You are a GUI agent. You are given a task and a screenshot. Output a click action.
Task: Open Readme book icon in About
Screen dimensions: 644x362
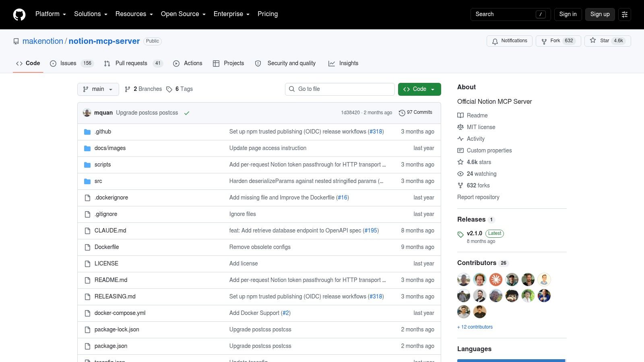tap(460, 115)
